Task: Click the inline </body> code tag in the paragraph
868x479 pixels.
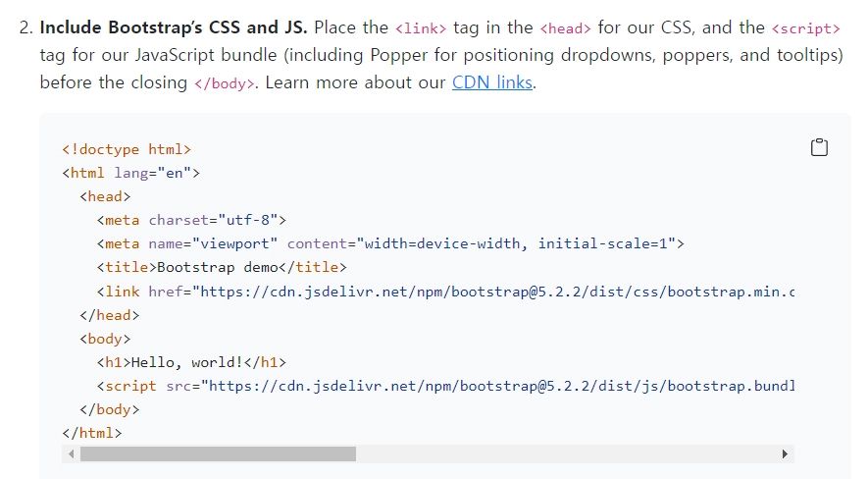Action: (225, 83)
